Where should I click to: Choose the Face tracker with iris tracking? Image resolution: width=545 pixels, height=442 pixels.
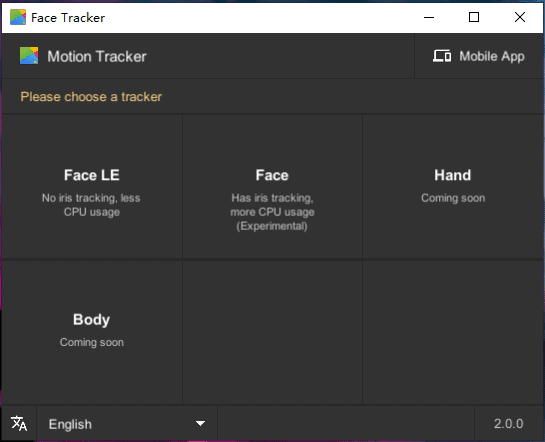point(272,187)
